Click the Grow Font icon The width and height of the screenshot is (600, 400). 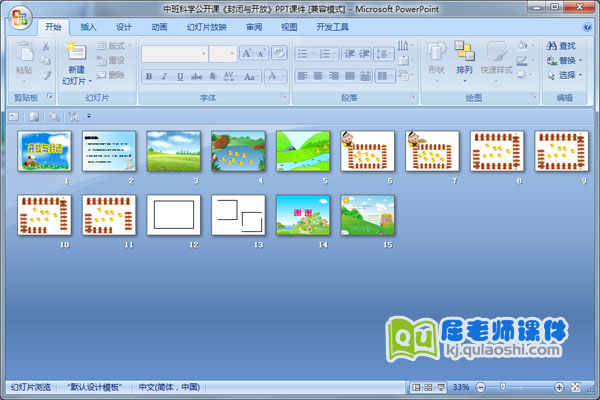[247, 53]
